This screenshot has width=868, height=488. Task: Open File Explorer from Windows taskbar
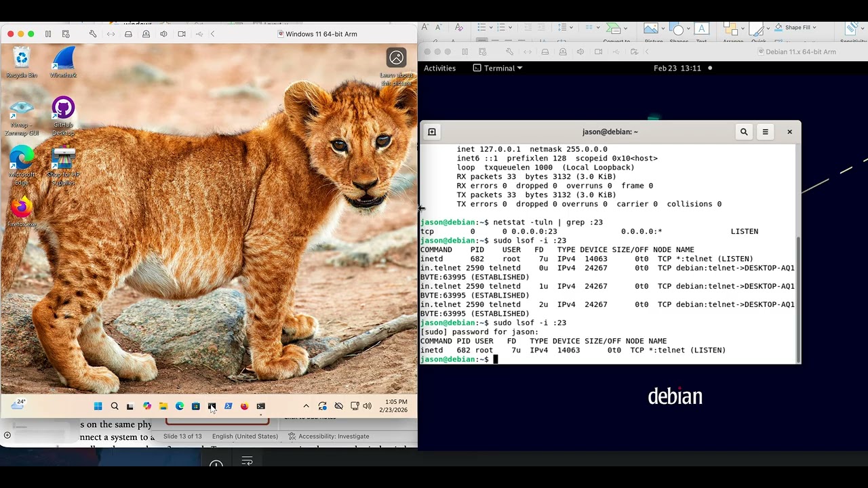(x=163, y=406)
